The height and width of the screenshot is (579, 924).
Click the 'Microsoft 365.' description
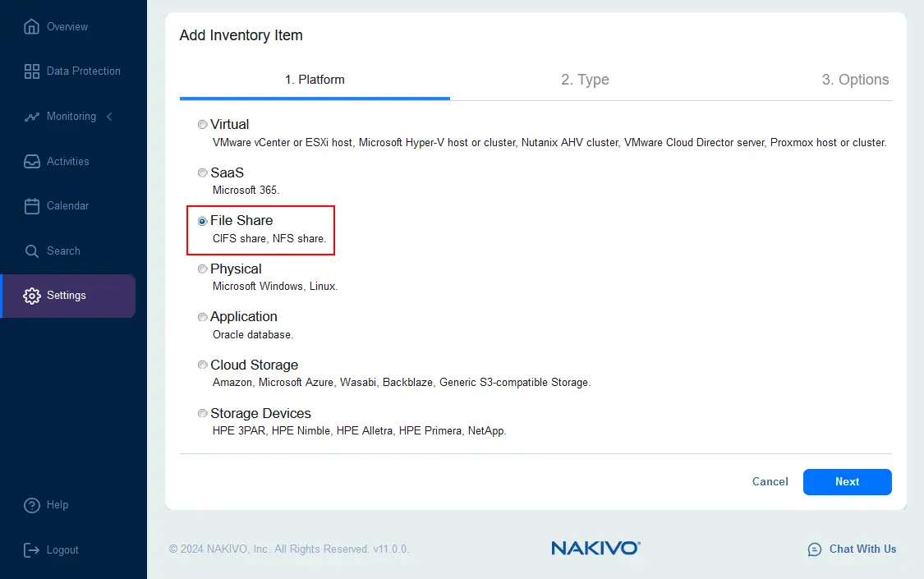246,191
